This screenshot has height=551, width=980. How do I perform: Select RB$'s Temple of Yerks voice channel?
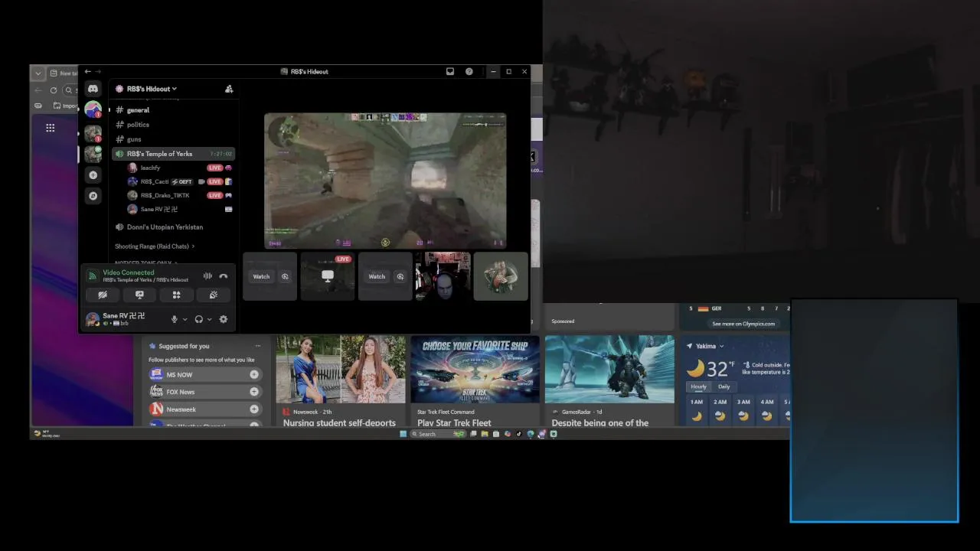pyautogui.click(x=174, y=154)
